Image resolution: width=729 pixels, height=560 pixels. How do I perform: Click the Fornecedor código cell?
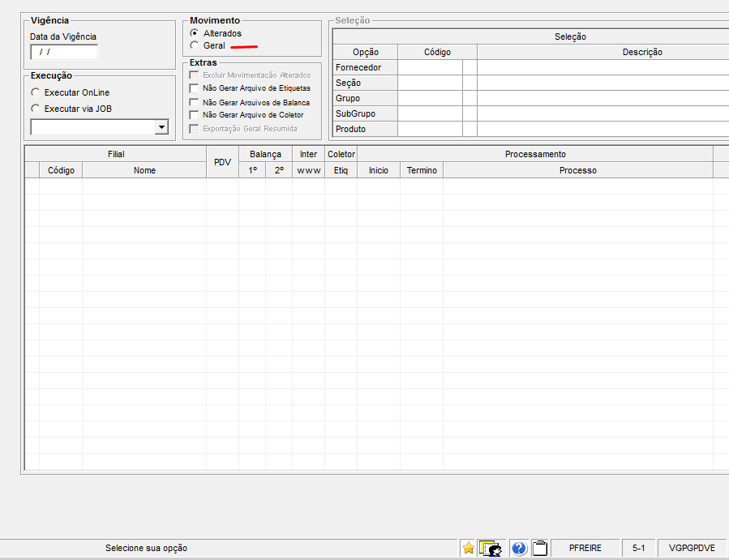(430, 67)
